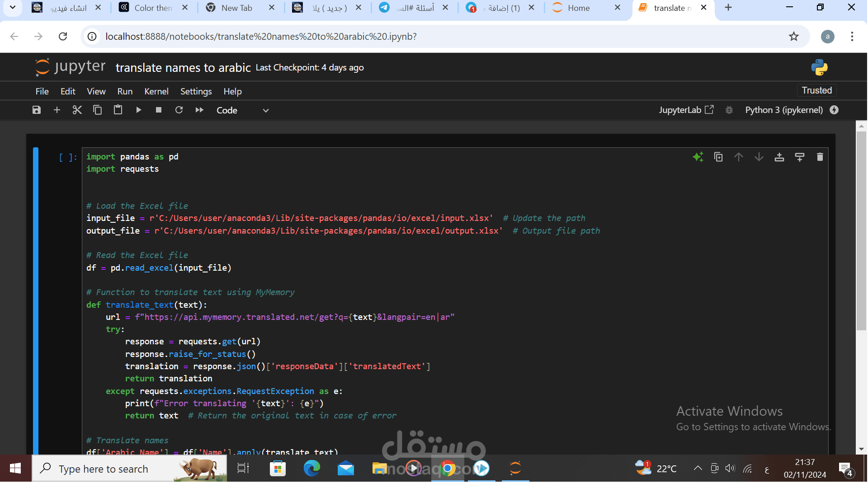Interrupt the kernel with the stop icon
The height and width of the screenshot is (488, 868).
(159, 110)
